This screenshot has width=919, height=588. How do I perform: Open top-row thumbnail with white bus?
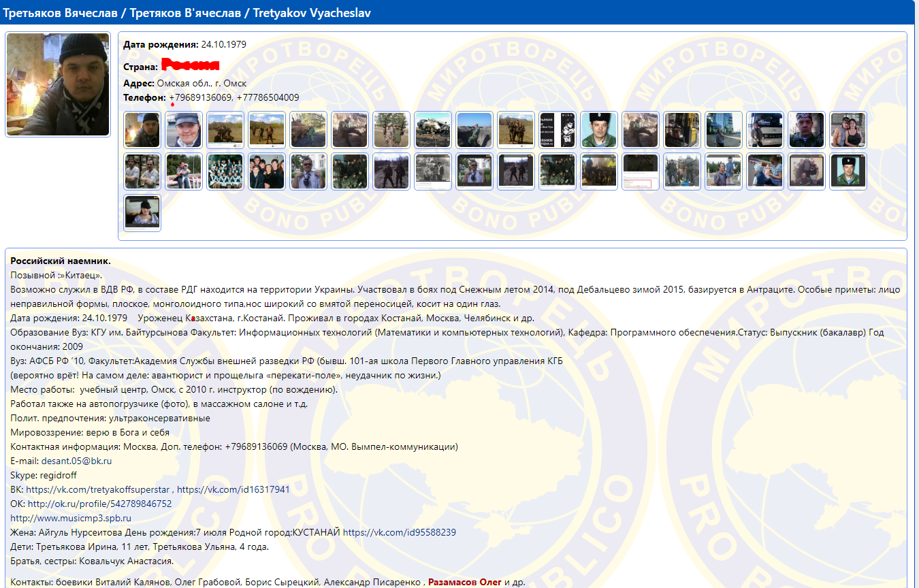(765, 130)
